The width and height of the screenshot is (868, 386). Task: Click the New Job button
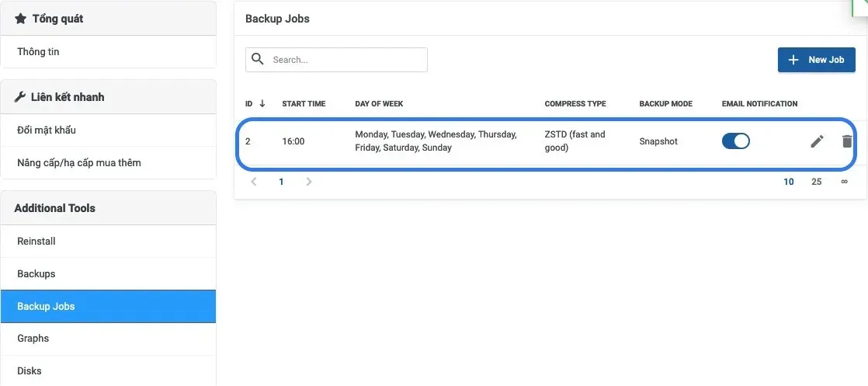[817, 60]
